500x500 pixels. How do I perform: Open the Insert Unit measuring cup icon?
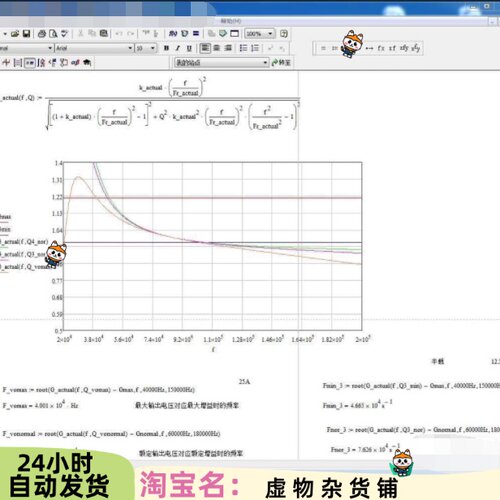pos(184,34)
